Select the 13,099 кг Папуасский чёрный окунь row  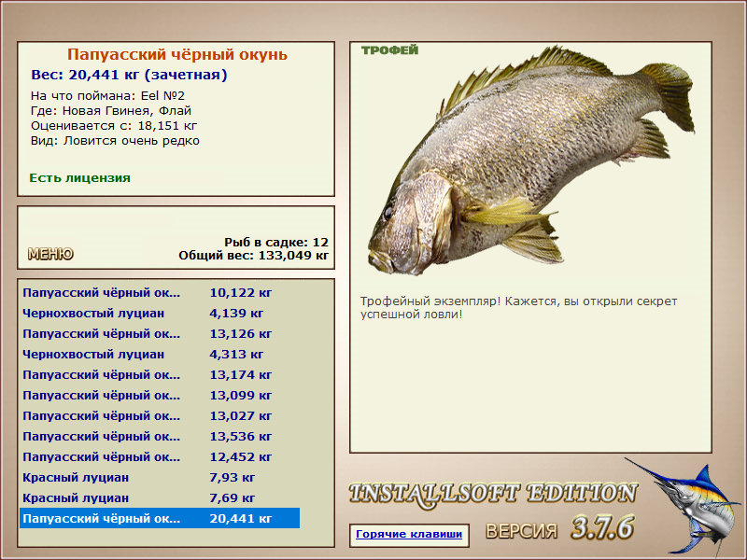coord(160,395)
